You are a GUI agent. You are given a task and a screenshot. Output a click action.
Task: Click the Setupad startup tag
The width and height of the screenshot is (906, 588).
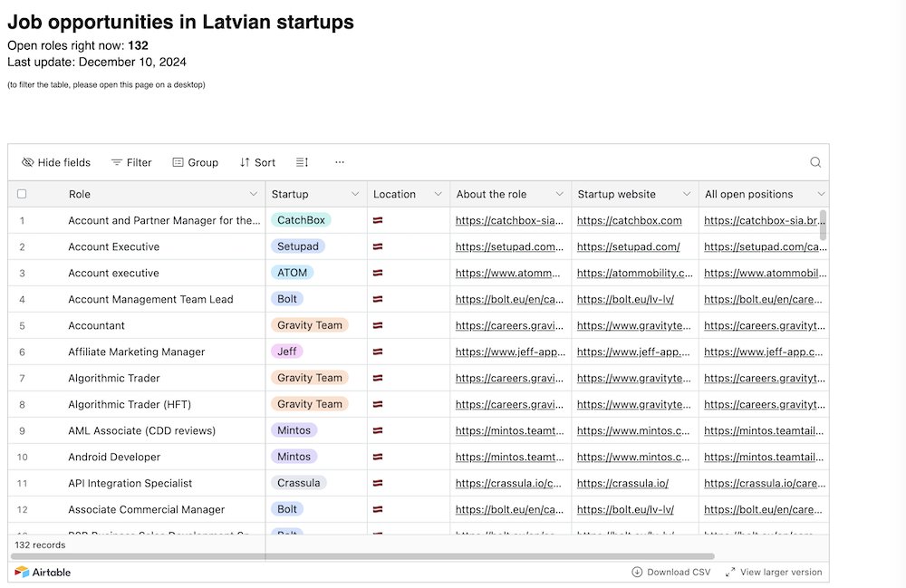(x=297, y=246)
